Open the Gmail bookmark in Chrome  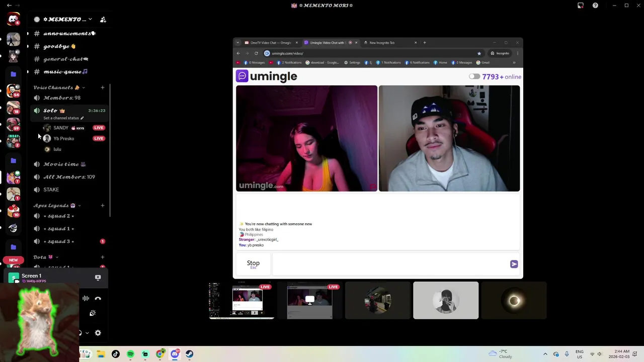tap(482, 63)
